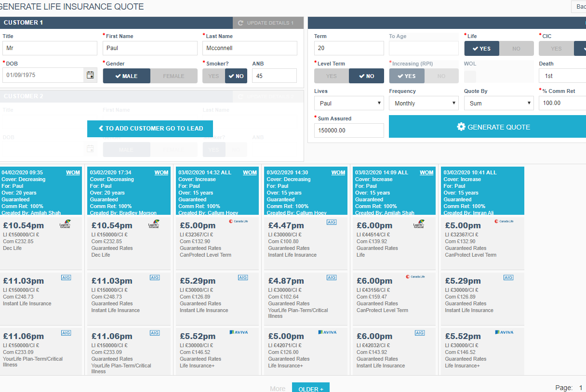Screen dimensions: 586x392
Task: Click the refresh icon on Update Details 1
Action: tap(240, 23)
